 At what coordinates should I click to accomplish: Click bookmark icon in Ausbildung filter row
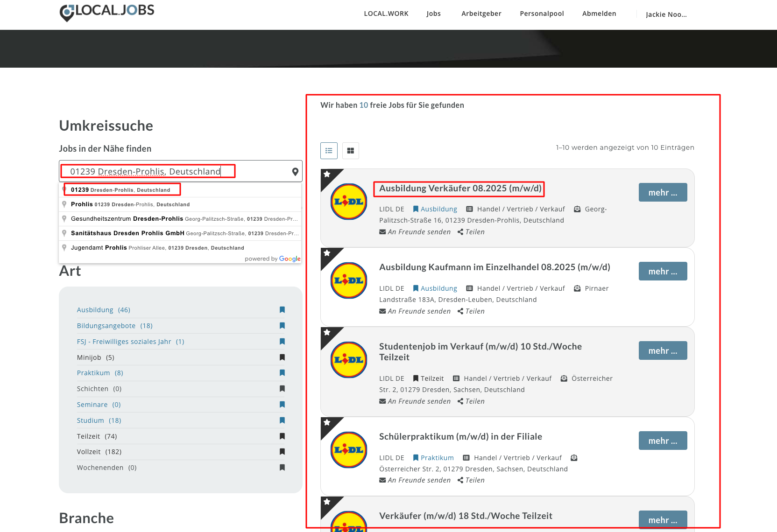coord(282,310)
